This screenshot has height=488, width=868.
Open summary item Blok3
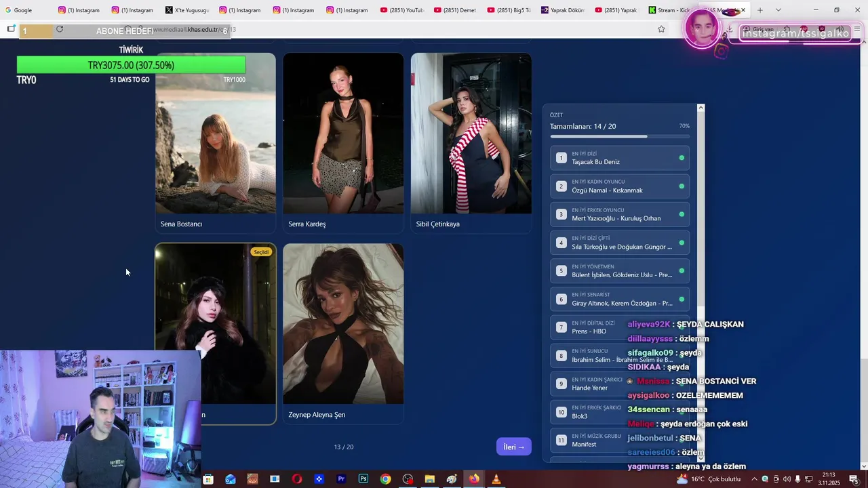click(x=620, y=412)
